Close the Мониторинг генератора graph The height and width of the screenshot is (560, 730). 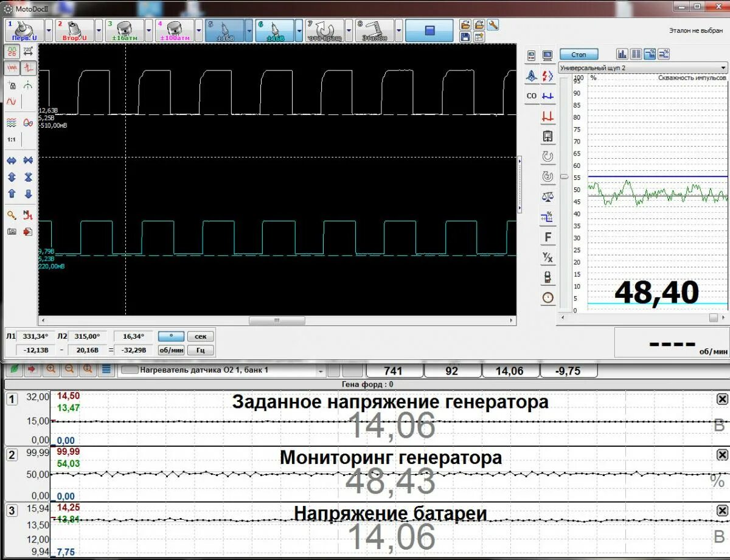[721, 455]
